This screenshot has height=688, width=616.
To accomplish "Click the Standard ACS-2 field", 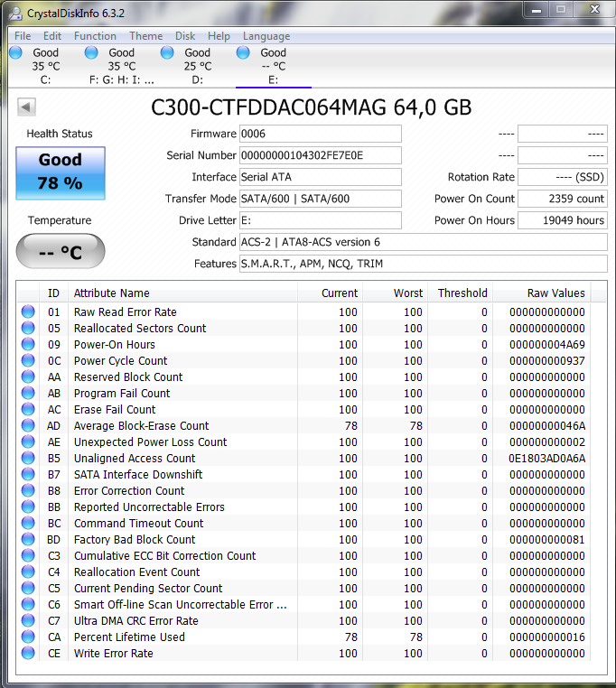I will 424,242.
